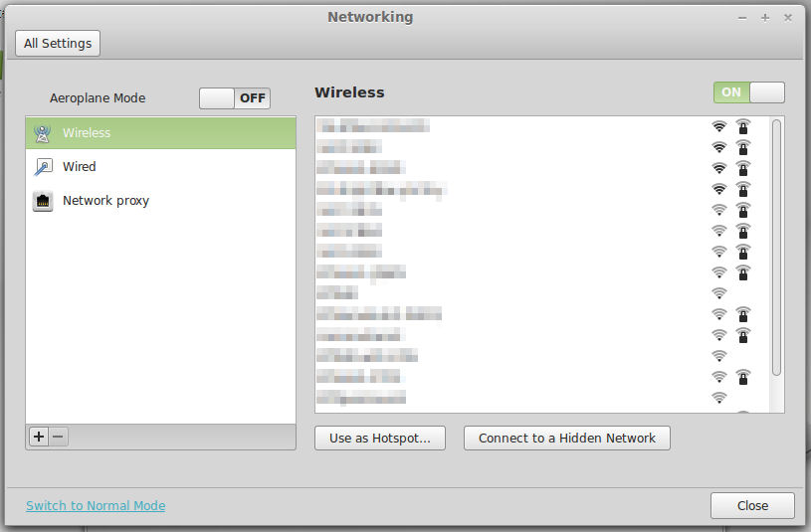Image resolution: width=811 pixels, height=532 pixels.
Task: Click the minus icon to remove connection
Action: click(59, 437)
